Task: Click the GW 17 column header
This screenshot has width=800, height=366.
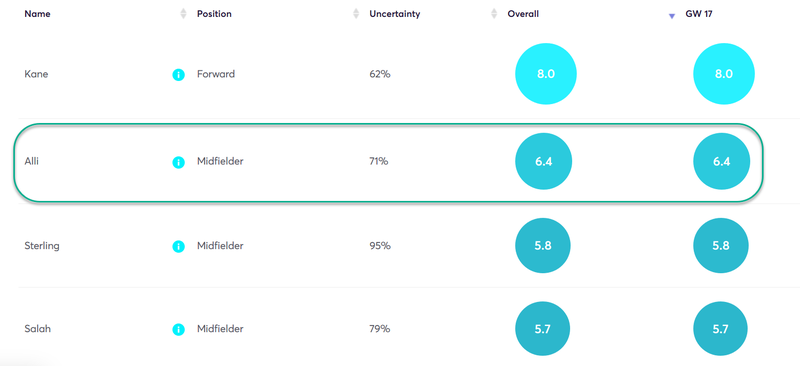Action: 699,14
